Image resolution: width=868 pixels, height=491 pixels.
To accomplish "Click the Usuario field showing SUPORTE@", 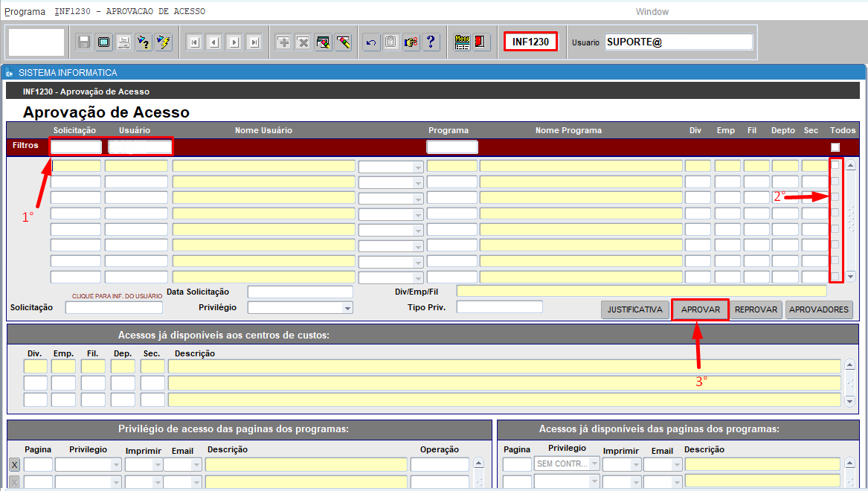I will point(678,42).
